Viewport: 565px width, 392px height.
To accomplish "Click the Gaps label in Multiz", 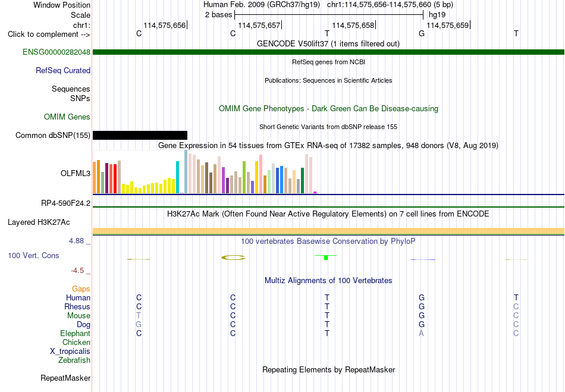I will (81, 288).
